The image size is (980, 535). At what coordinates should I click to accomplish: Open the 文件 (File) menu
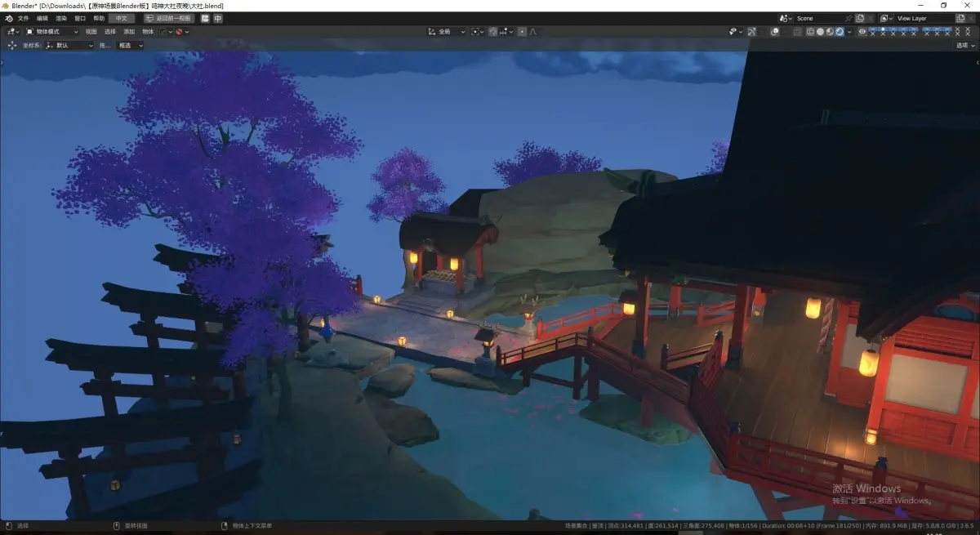[23, 18]
